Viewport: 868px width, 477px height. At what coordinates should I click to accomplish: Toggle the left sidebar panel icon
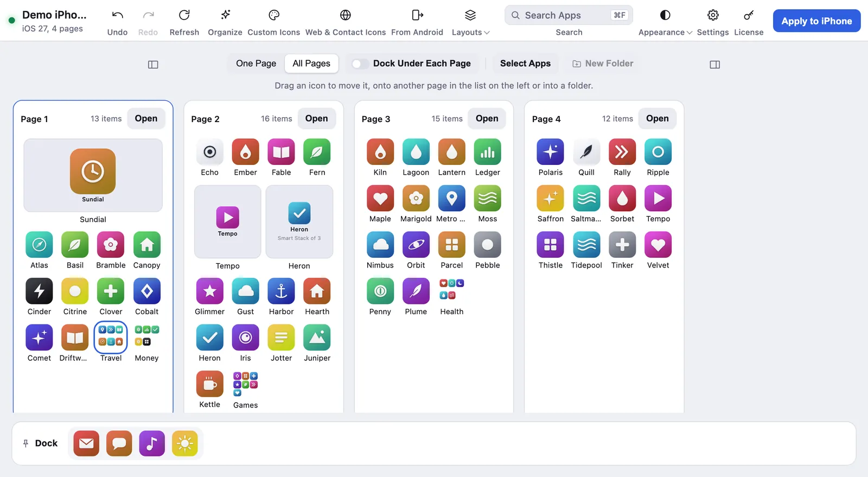pos(153,65)
